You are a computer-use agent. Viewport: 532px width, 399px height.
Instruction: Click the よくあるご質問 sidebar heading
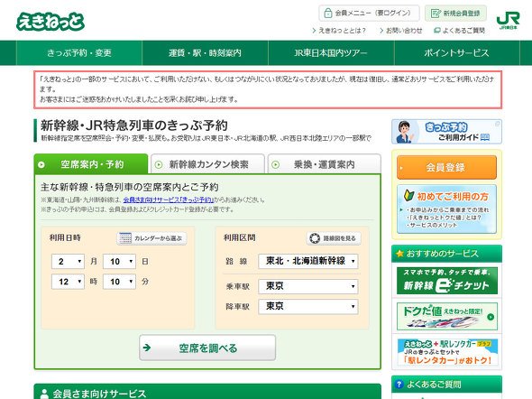point(446,385)
